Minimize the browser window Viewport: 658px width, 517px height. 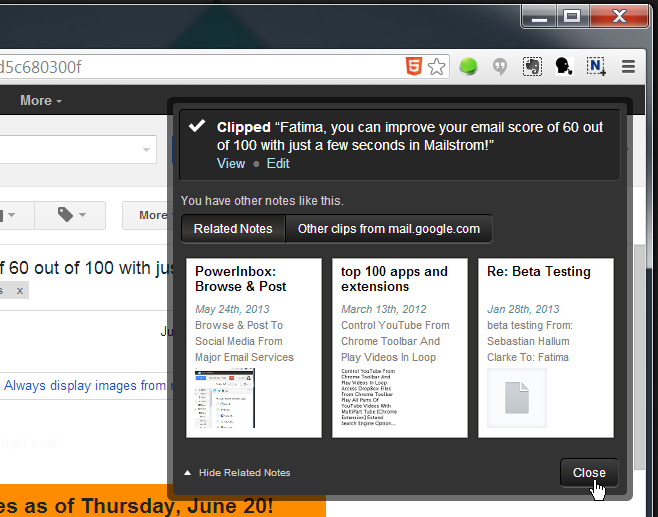(x=539, y=17)
